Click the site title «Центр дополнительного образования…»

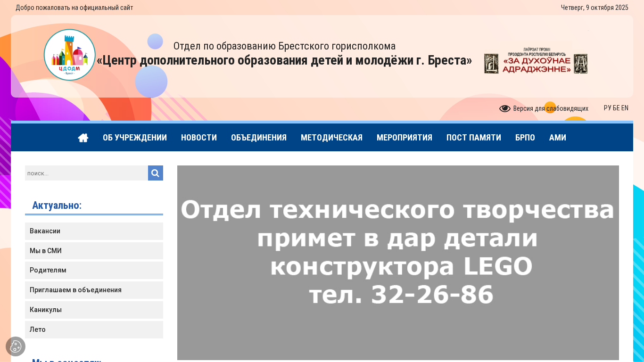click(284, 60)
